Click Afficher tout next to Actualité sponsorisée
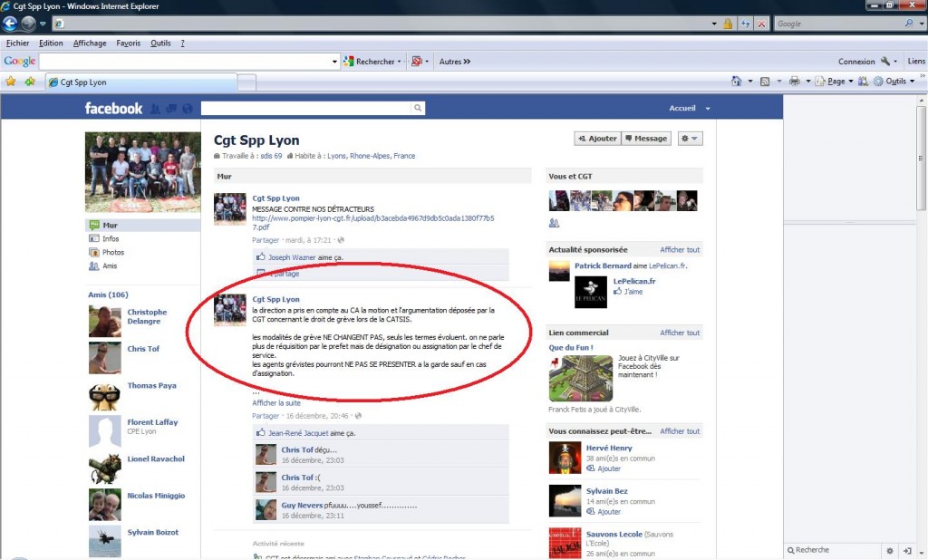928x560 pixels. pyautogui.click(x=680, y=250)
